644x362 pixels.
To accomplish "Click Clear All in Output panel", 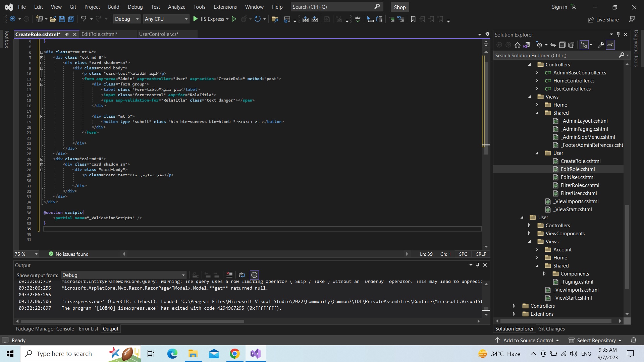I will (229, 275).
